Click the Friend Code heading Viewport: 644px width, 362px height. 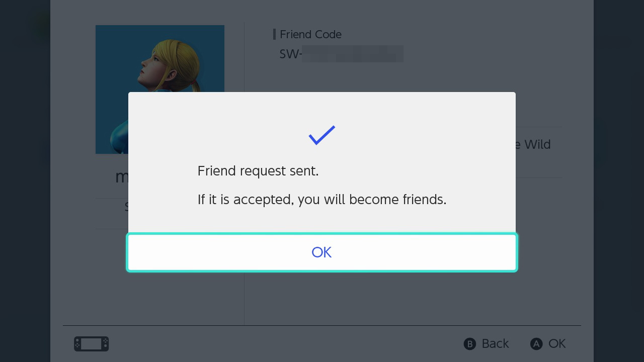coord(310,34)
